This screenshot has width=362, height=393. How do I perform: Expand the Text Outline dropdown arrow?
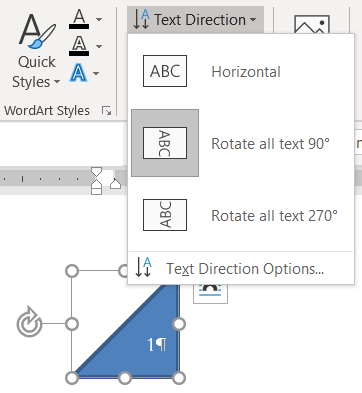tap(99, 46)
